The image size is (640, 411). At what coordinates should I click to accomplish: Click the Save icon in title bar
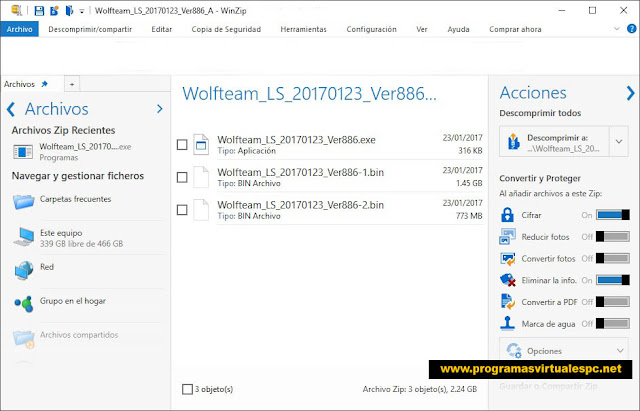tap(39, 11)
